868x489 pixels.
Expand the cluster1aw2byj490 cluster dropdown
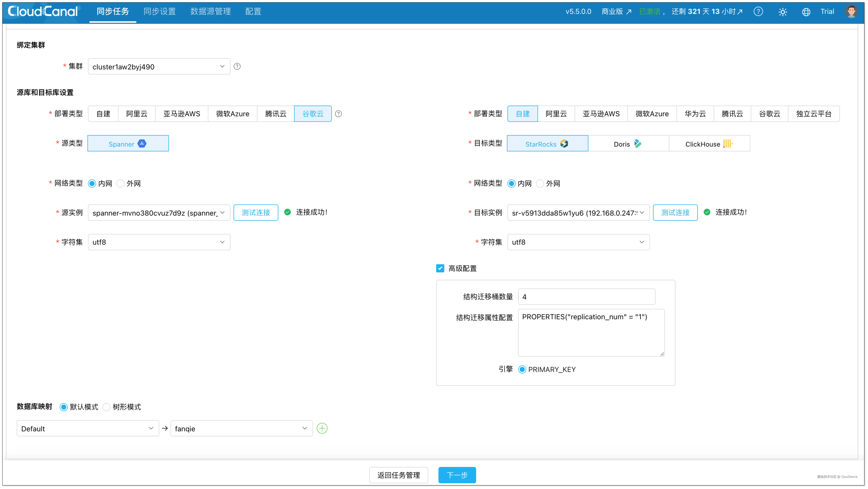pyautogui.click(x=159, y=67)
